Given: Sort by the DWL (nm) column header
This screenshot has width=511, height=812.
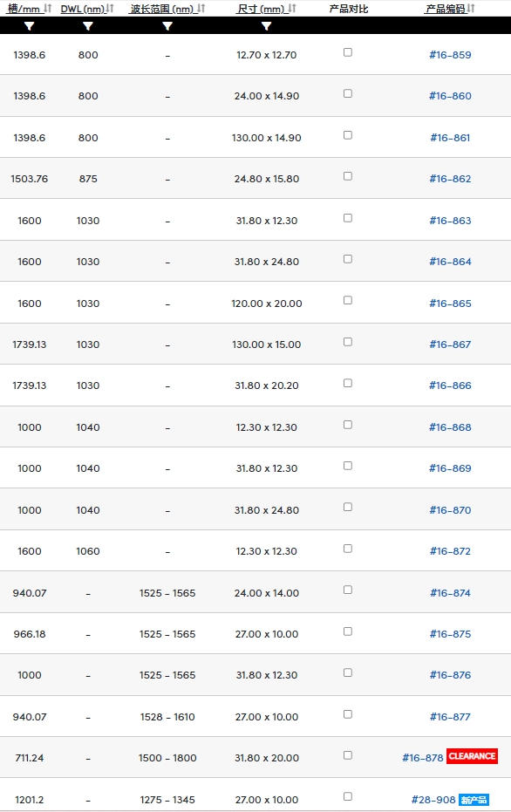Looking at the screenshot, I should (x=87, y=9).
